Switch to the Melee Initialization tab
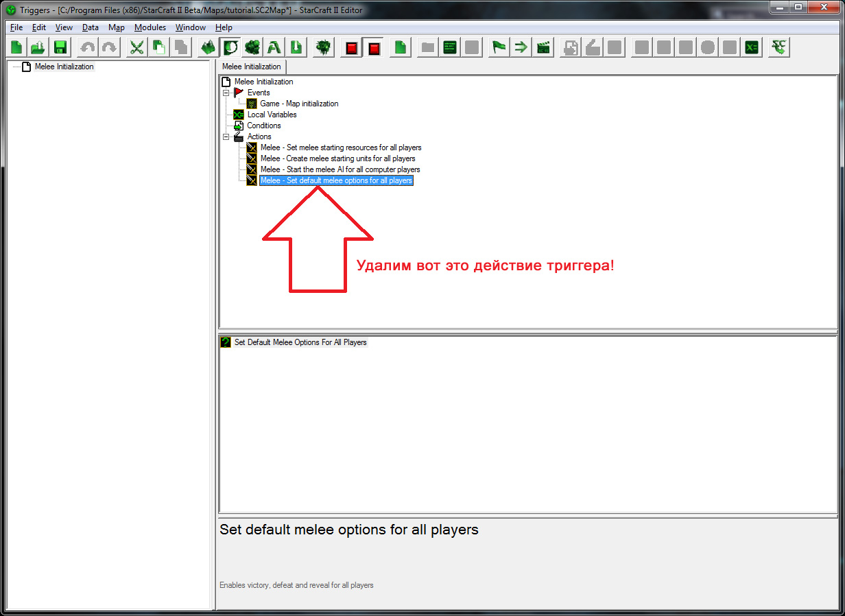Image resolution: width=845 pixels, height=616 pixels. [252, 67]
